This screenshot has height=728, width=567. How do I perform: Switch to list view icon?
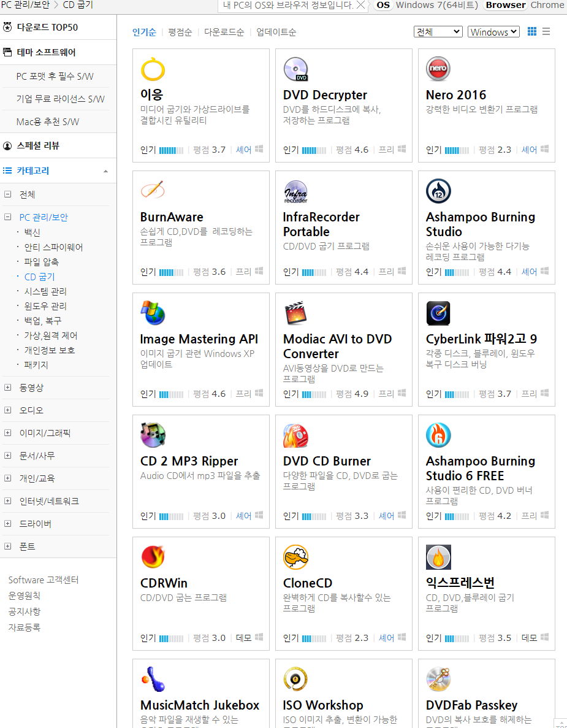tap(546, 31)
